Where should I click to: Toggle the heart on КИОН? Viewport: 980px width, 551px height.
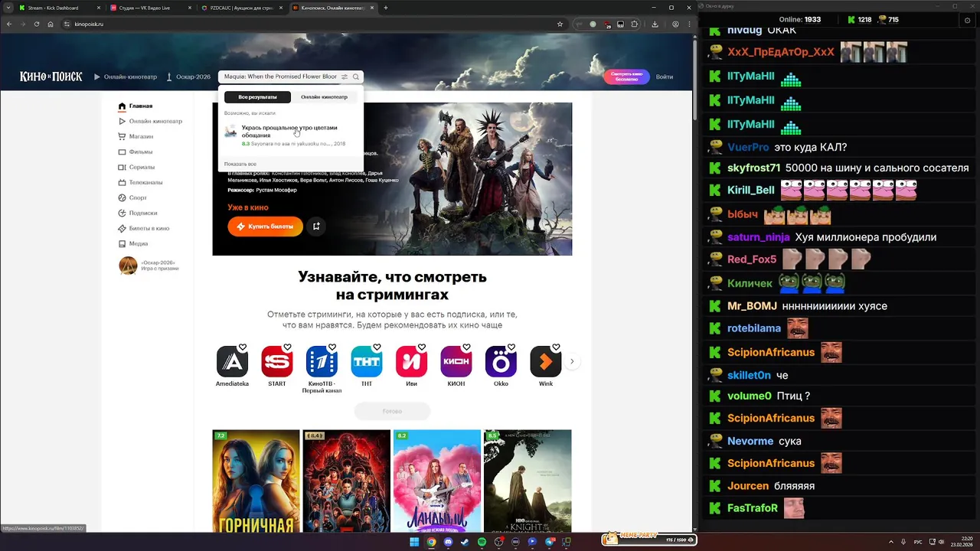point(467,347)
